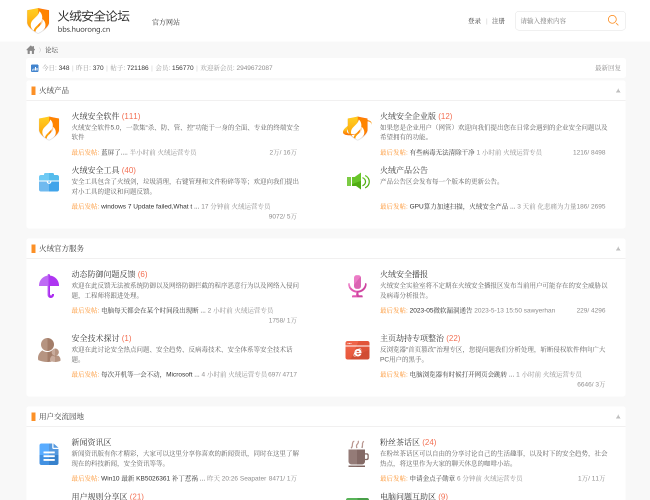Screen dimensions: 650x500
Task: Click the purple umbrella 动态防御问题反馈 icon
Action: click(x=49, y=286)
